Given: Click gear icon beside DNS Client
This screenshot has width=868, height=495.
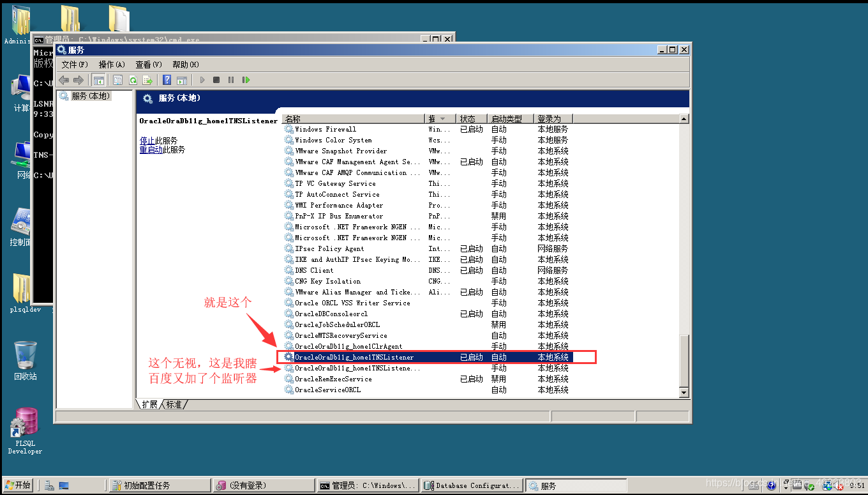Looking at the screenshot, I should point(289,270).
